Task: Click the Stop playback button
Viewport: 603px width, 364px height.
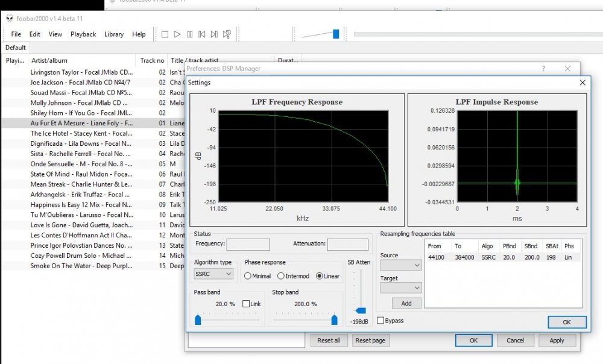Action: [x=165, y=34]
